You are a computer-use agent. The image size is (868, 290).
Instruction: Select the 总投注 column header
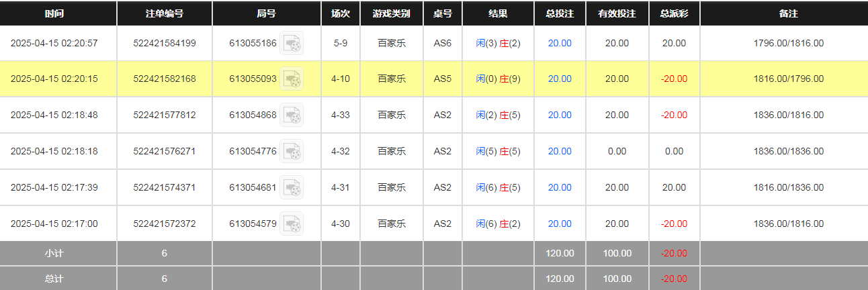[x=560, y=13]
